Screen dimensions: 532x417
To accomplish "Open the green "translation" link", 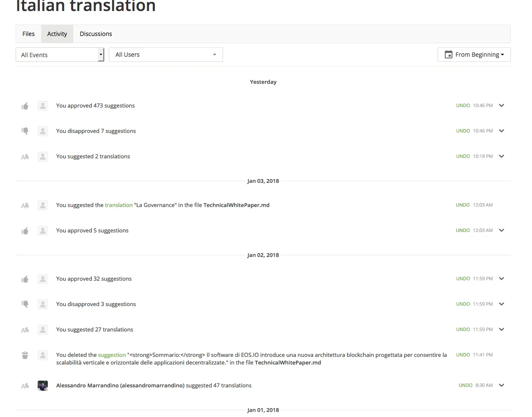I will (x=119, y=205).
